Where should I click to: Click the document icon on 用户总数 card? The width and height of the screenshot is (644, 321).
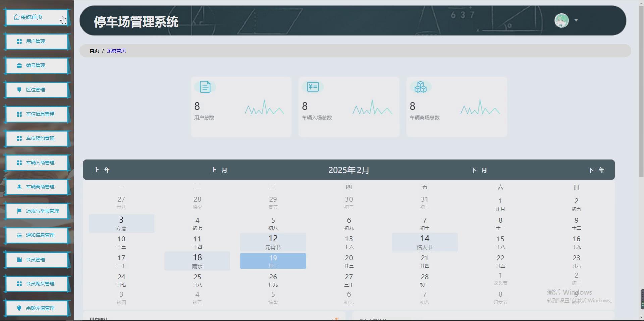click(205, 87)
